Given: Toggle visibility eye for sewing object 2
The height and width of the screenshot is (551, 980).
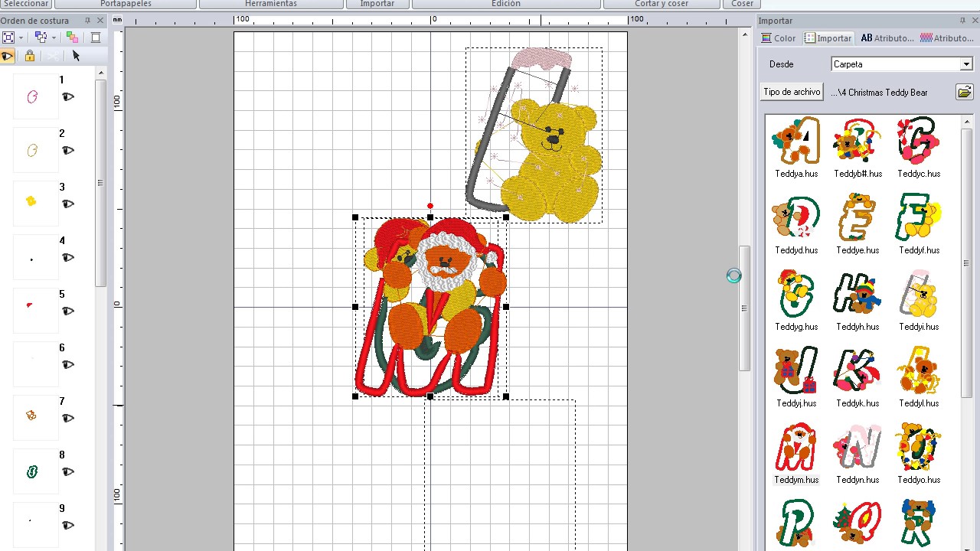Looking at the screenshot, I should click(x=68, y=151).
